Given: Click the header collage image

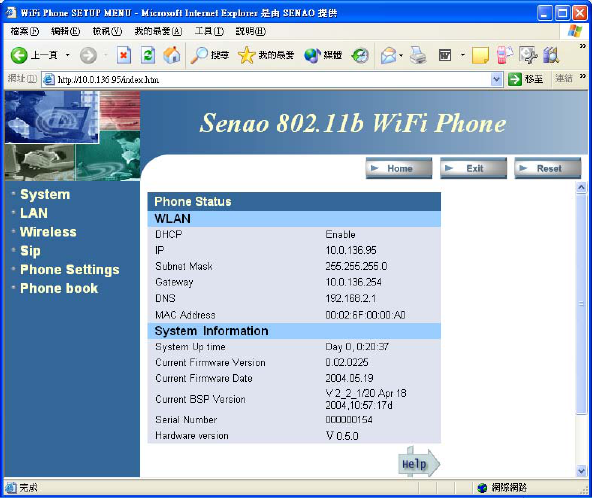Looking at the screenshot, I should [x=72, y=136].
